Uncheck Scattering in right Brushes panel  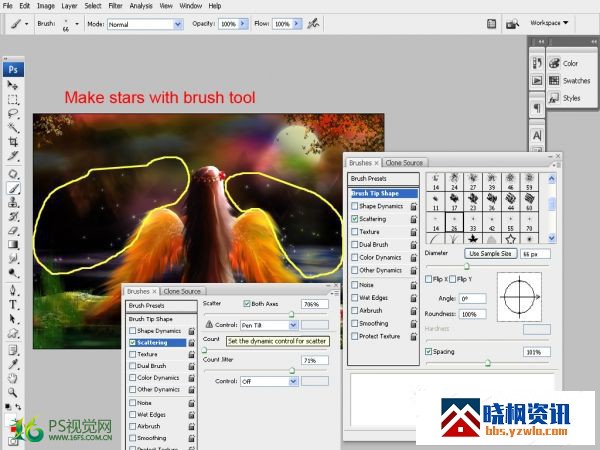(355, 219)
